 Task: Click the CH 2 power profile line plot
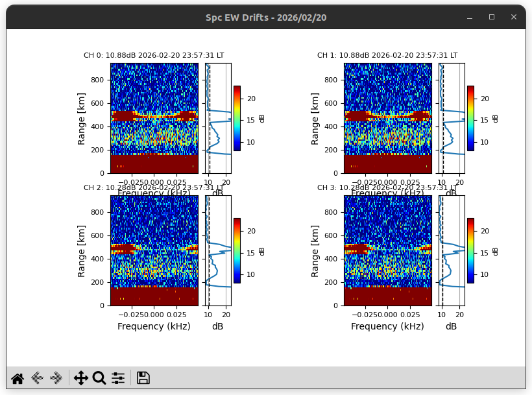coord(217,250)
